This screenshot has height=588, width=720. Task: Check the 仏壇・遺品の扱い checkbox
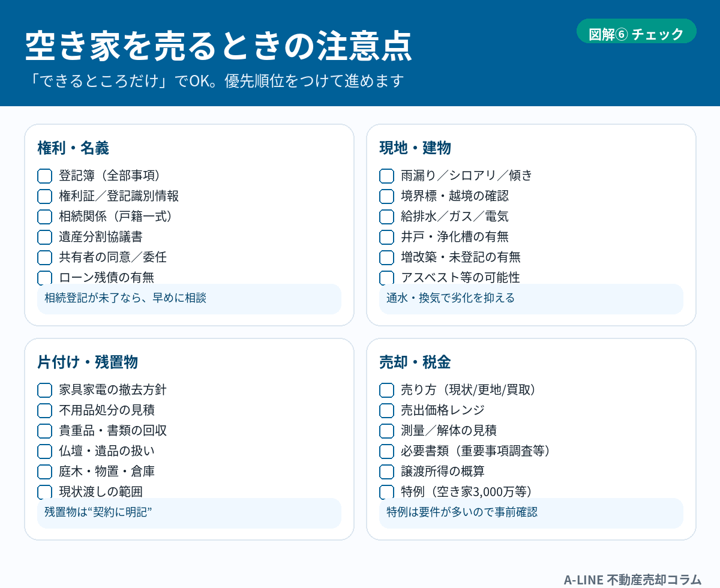[x=45, y=451]
